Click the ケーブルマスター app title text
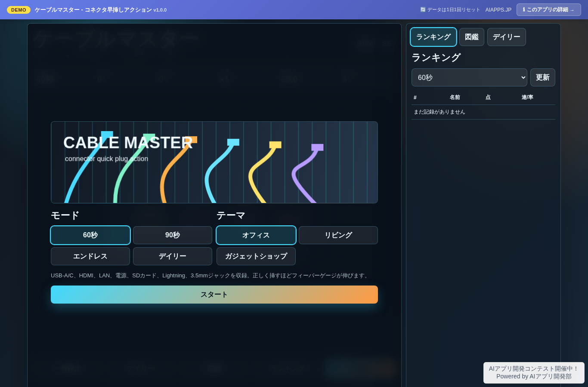This screenshot has width=588, height=387. [x=100, y=10]
